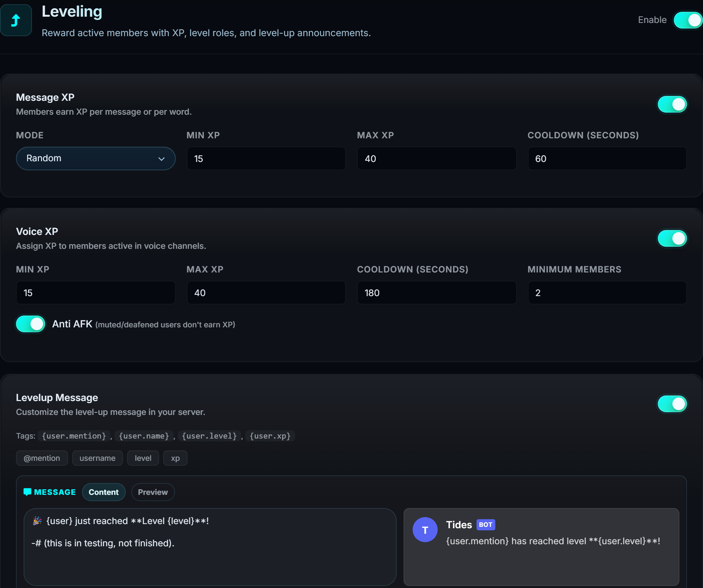Click the Message XP section heading

(x=45, y=97)
